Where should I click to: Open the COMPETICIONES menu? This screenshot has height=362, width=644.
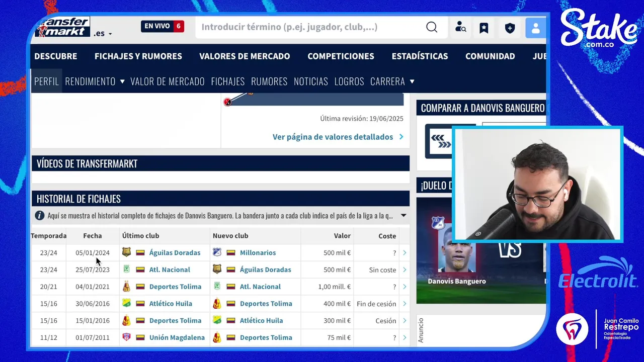(341, 56)
